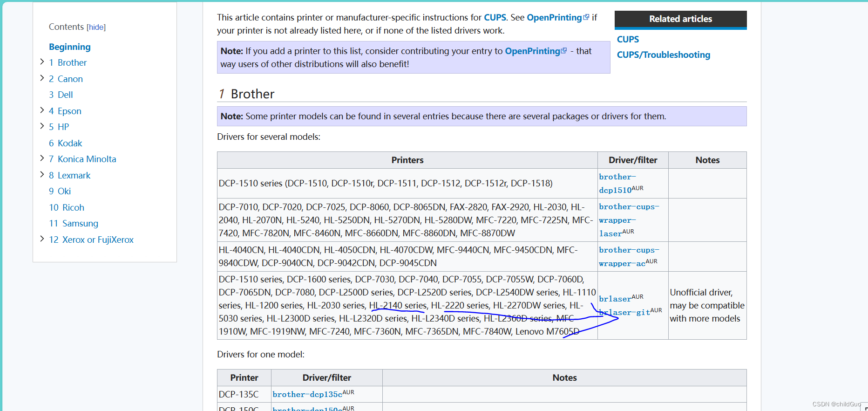Image resolution: width=868 pixels, height=411 pixels.
Task: Go to the 2 Canon contents entry
Action: (66, 79)
